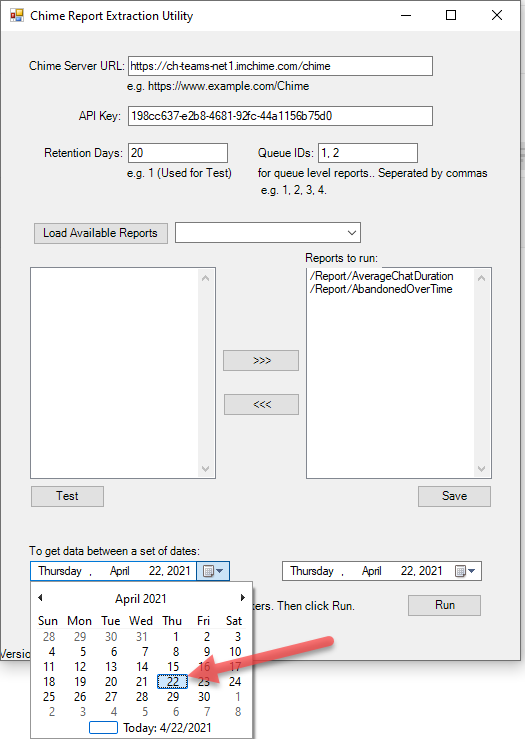Click the start date day field 22

pos(156,571)
